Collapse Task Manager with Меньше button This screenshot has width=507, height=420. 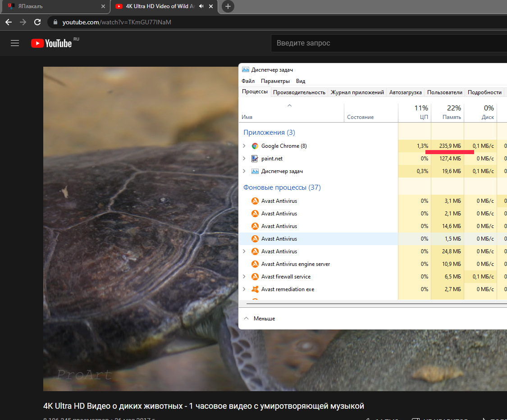tap(260, 319)
